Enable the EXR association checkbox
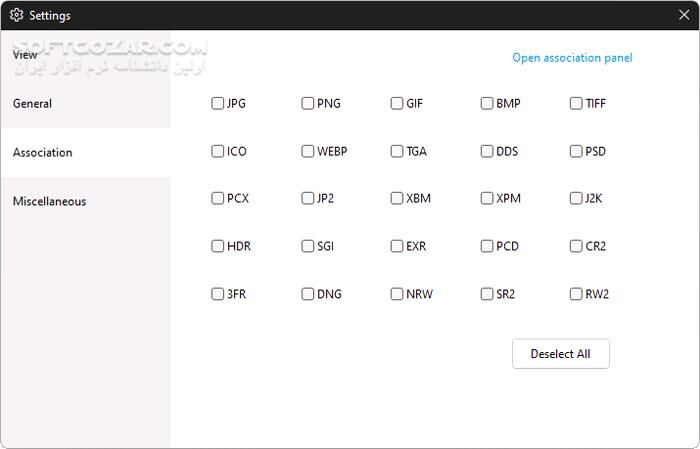 397,246
